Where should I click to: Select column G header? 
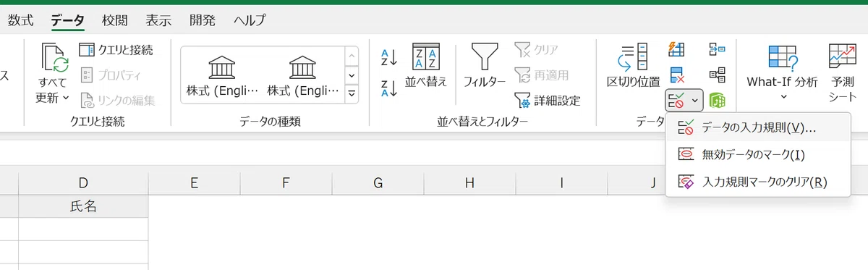378,183
